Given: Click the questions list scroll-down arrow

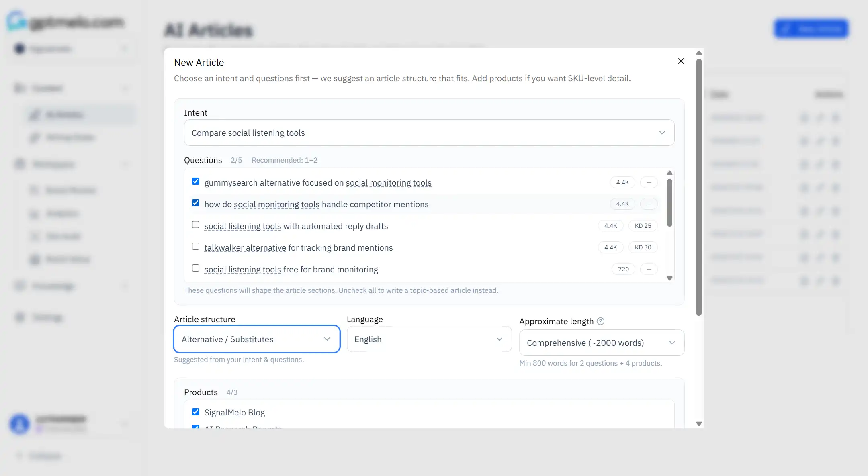Looking at the screenshot, I should click(669, 278).
